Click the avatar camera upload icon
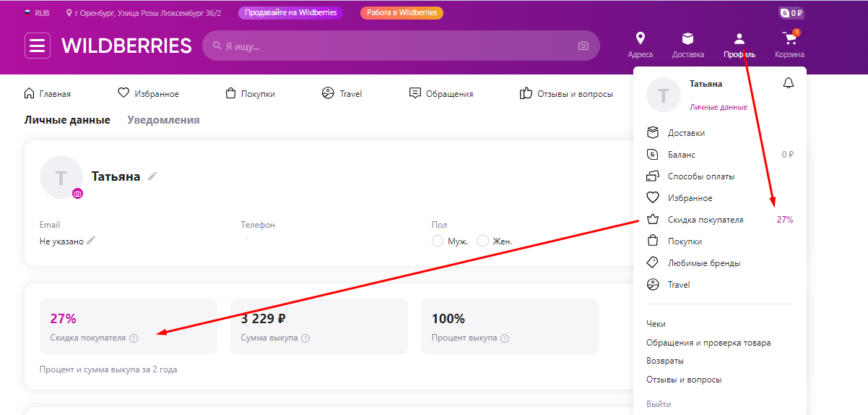868x415 pixels. tap(77, 194)
